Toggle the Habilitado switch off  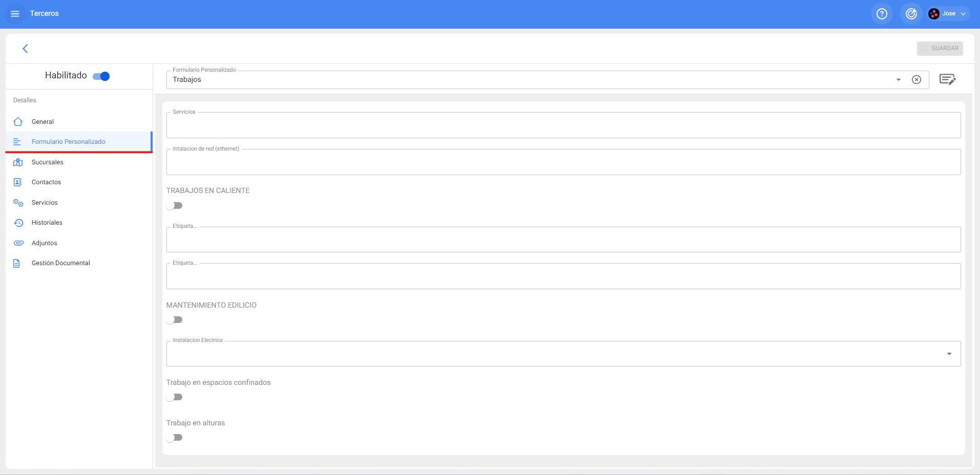[x=101, y=76]
